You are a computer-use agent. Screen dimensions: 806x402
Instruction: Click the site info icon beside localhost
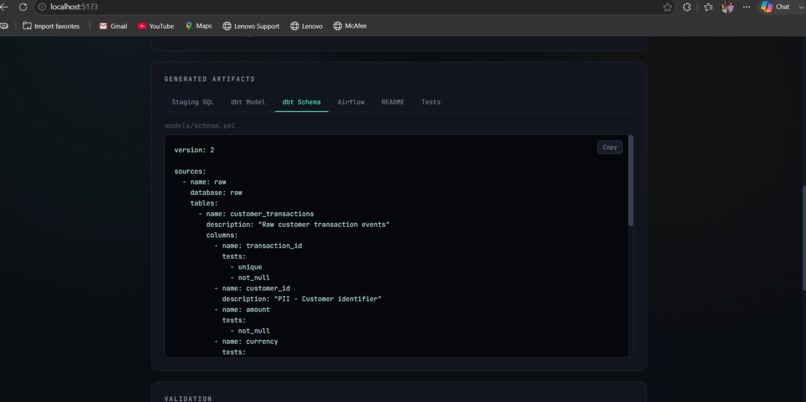[x=42, y=7]
